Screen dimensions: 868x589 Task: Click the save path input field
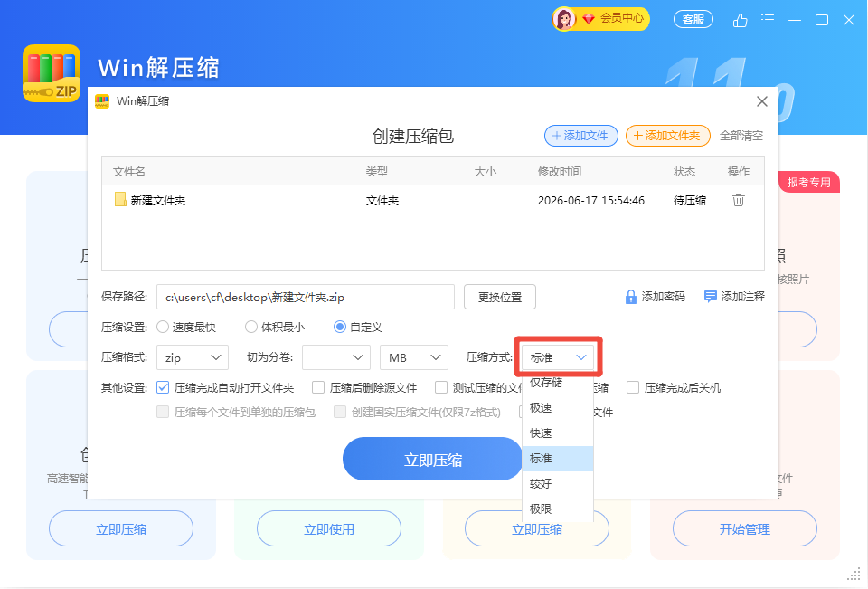point(306,297)
